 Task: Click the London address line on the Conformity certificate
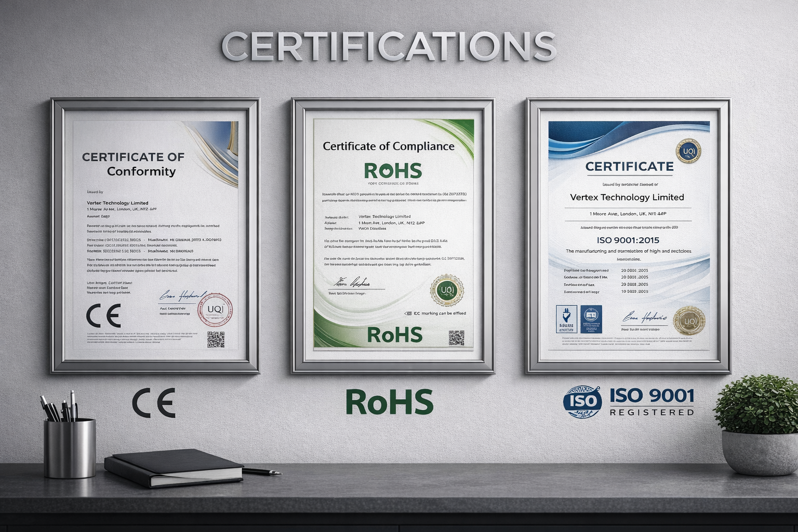tap(122, 209)
